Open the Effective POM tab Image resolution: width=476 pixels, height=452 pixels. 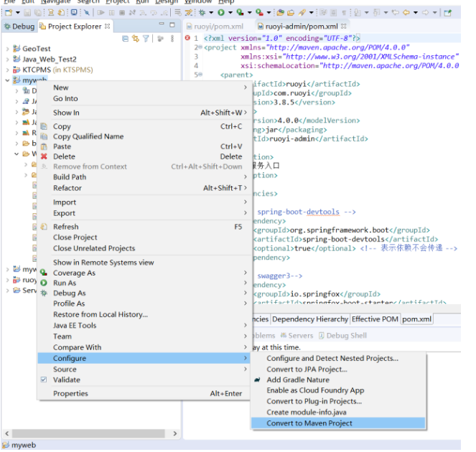click(375, 319)
